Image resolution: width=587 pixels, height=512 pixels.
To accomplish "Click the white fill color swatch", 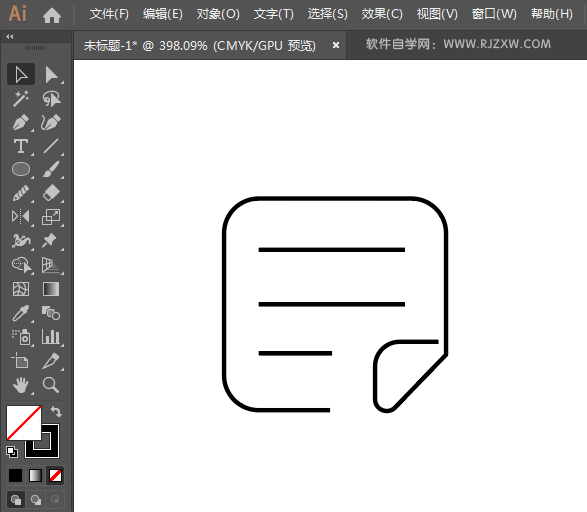I will click(x=24, y=423).
